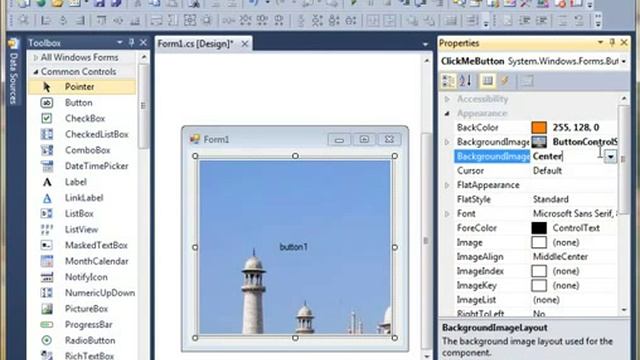The width and height of the screenshot is (640, 360).
Task: Show Events lightning bolt list
Action: (505, 81)
